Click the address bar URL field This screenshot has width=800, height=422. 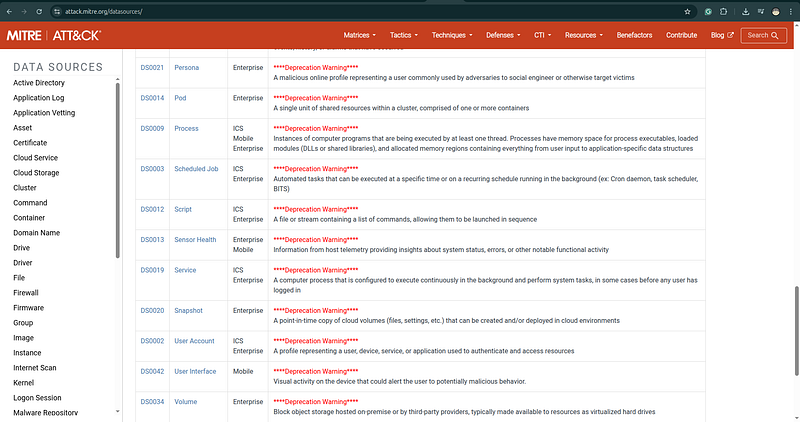tap(372, 11)
